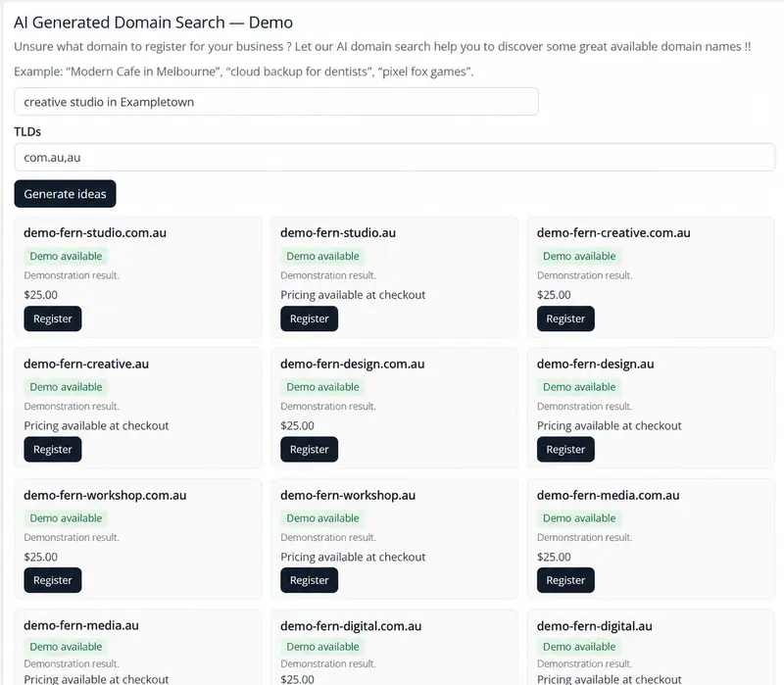The height and width of the screenshot is (685, 784).
Task: Click Demonstration result text under demo-fern-studio.com.au
Action: (x=72, y=275)
